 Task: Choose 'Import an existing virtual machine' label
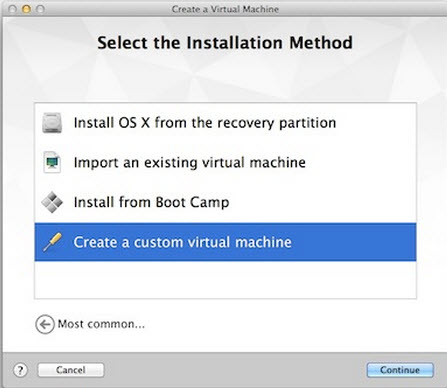pyautogui.click(x=190, y=162)
